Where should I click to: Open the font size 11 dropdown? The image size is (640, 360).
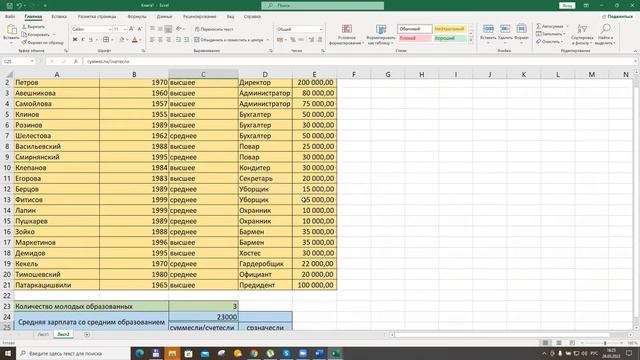click(x=124, y=29)
